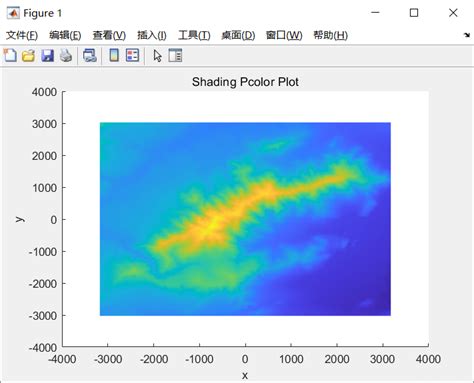Open the 桌面(D) menu

coord(238,35)
